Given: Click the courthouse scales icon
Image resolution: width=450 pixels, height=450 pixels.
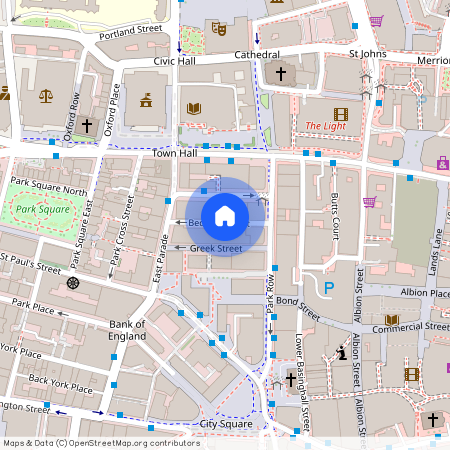Looking at the screenshot, I should (46, 96).
